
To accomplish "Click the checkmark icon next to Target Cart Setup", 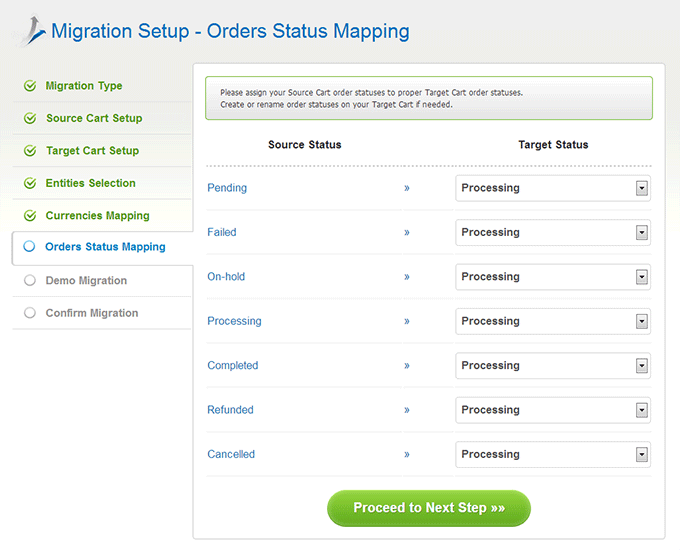I will click(x=30, y=151).
